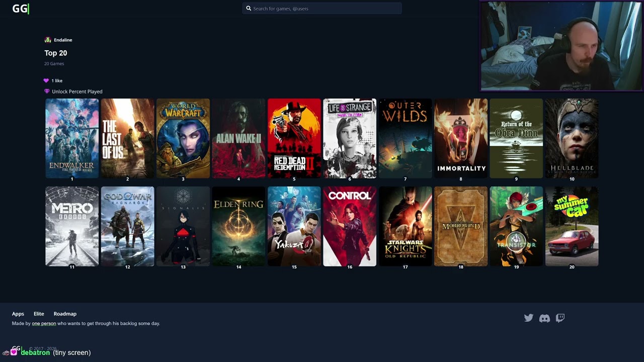Open Alan Wake II cover
This screenshot has height=362, width=644.
click(238, 138)
